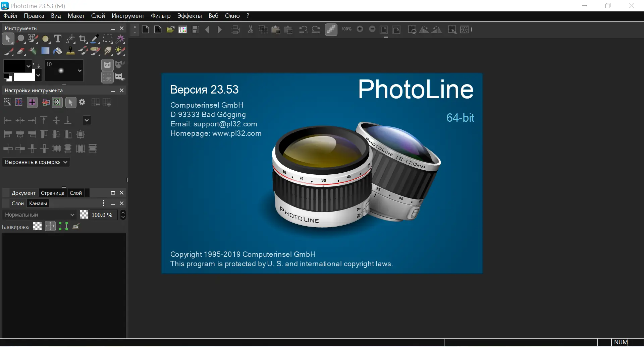Select the Clone Stamp tool
Image resolution: width=644 pixels, height=347 pixels.
(x=70, y=51)
